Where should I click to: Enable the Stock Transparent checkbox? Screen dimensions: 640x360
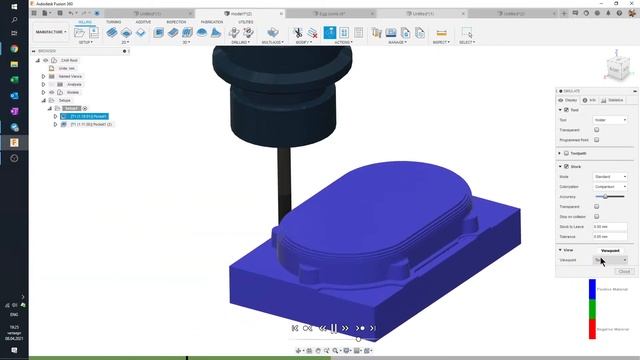pos(597,207)
